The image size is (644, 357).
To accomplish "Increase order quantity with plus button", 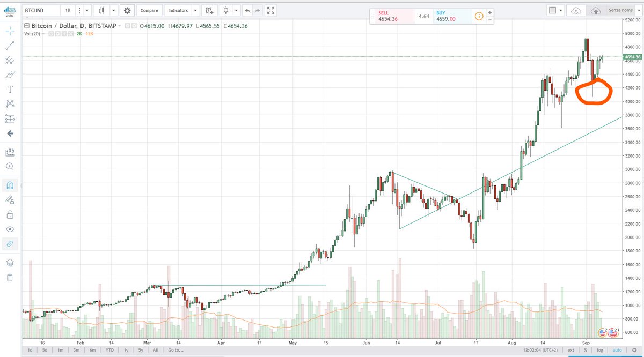I will pos(490,12).
